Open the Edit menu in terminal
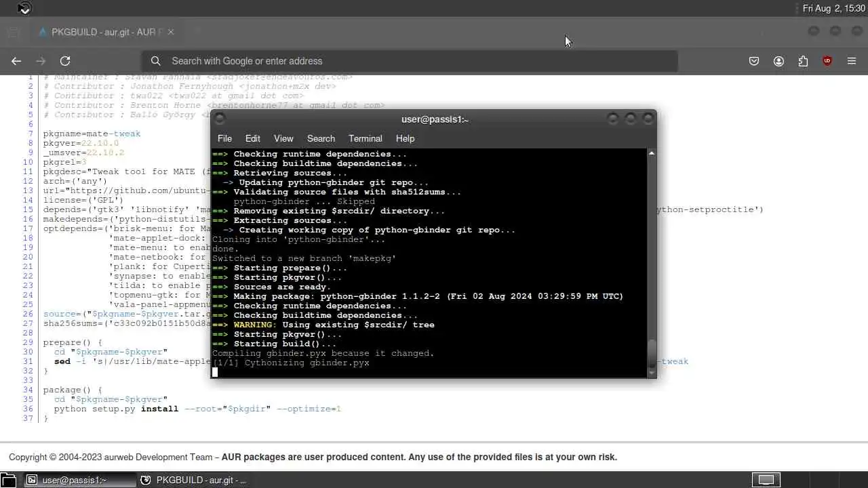This screenshot has width=868, height=488. 253,138
